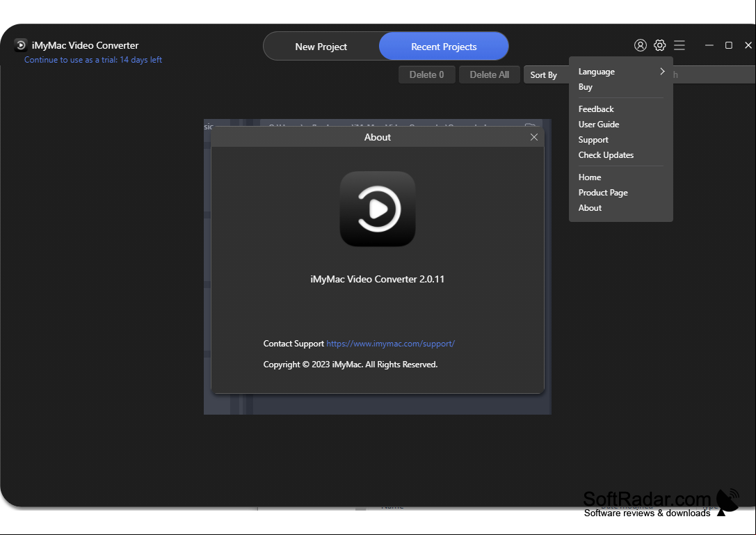Click iMyMac Video Converter 2.0.11 version text
The width and height of the screenshot is (756, 535).
[x=378, y=279]
